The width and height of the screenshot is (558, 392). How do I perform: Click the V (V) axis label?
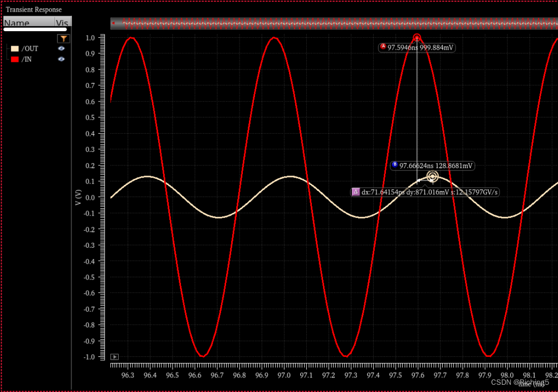point(79,197)
